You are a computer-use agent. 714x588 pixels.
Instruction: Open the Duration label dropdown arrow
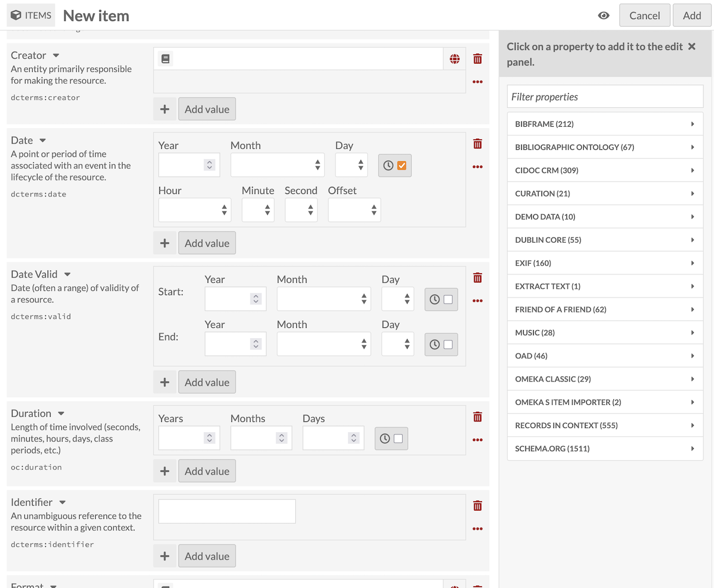(x=61, y=414)
